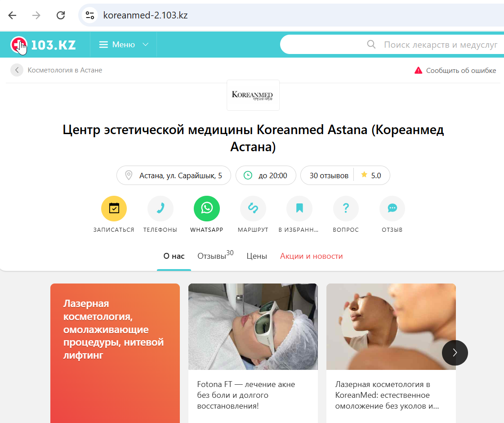504x423 pixels.
Task: Open the Телефоны phone icon
Action: tap(161, 208)
